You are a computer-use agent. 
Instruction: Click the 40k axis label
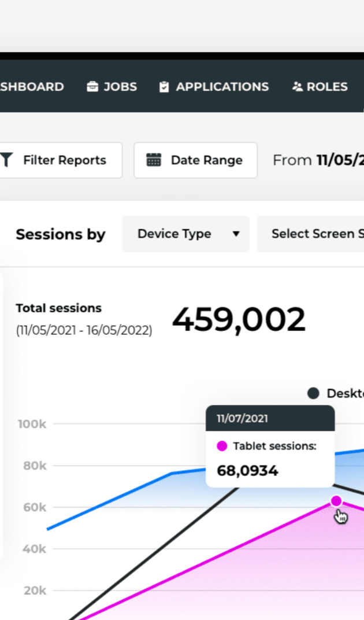[x=35, y=549]
